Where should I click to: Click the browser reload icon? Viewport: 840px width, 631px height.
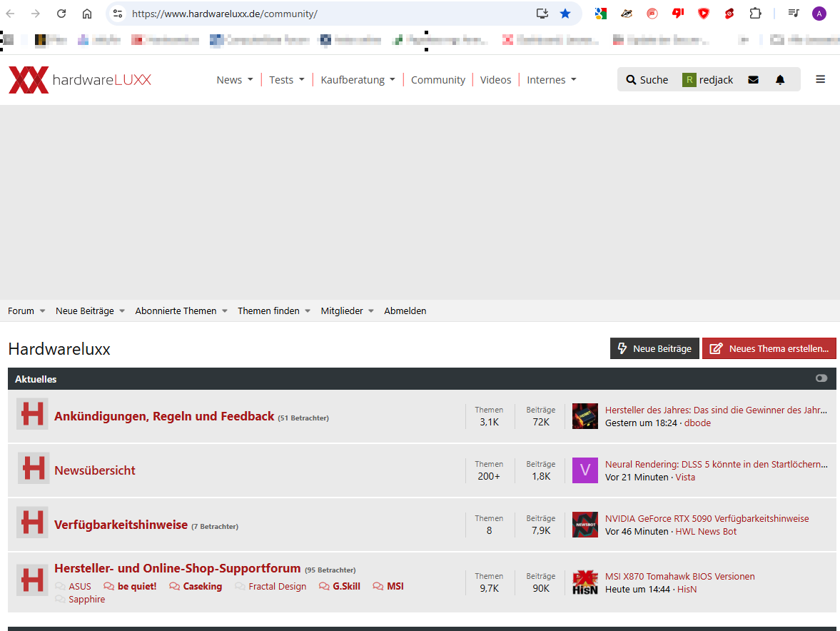pos(61,14)
